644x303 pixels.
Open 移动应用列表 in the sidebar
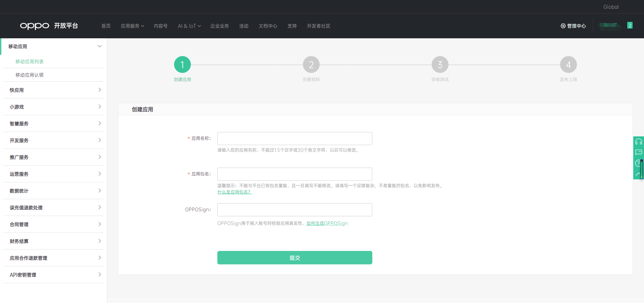click(x=30, y=61)
